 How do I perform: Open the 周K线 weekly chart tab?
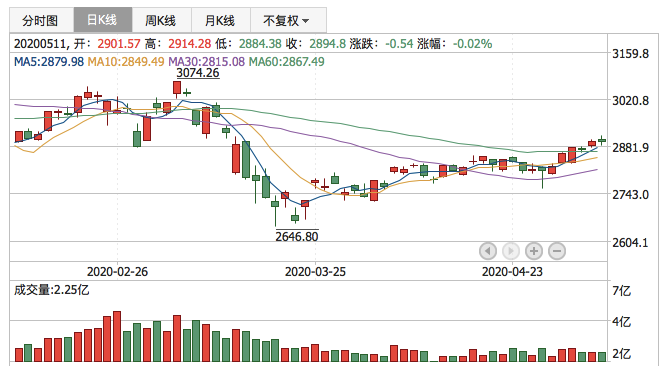pyautogui.click(x=162, y=20)
